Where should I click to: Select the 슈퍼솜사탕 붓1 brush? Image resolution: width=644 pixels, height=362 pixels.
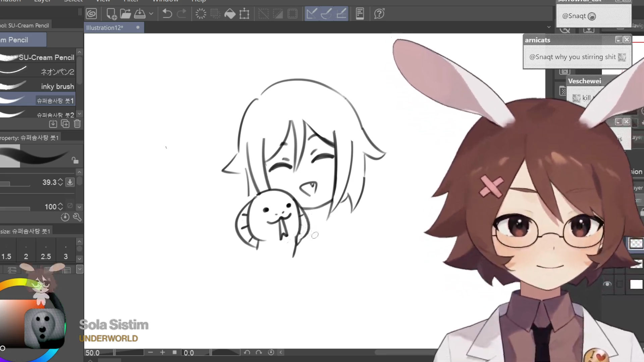tap(38, 100)
